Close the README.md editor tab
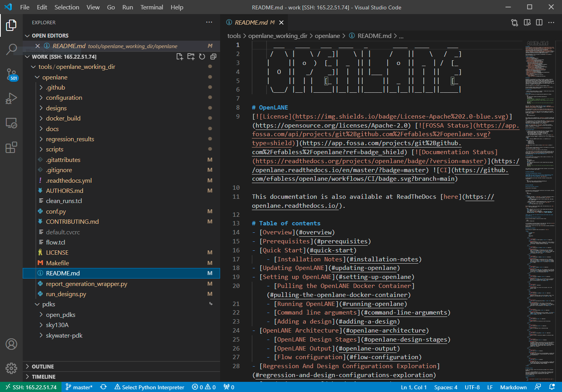Screen dimensions: 562x392 281,23
